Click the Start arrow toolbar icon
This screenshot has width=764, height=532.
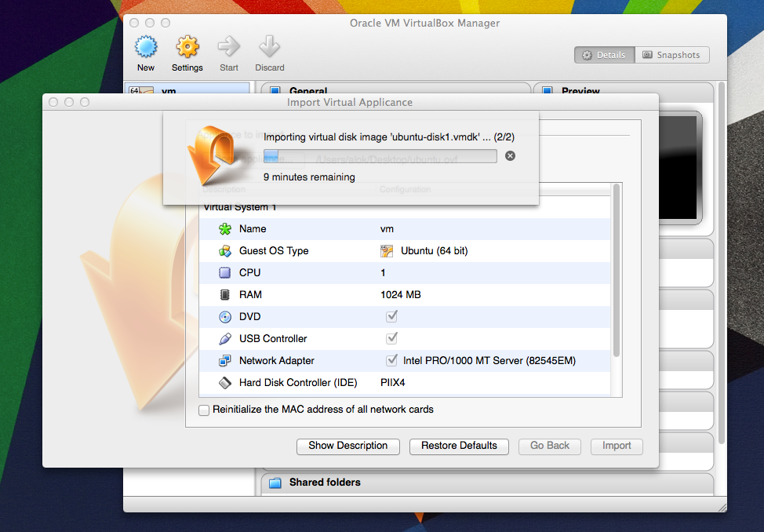(229, 48)
